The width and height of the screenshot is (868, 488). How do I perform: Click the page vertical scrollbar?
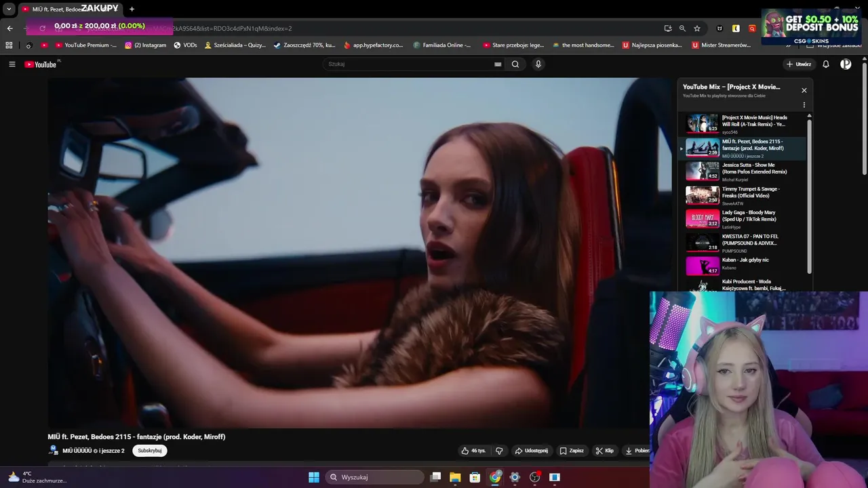coord(865,119)
